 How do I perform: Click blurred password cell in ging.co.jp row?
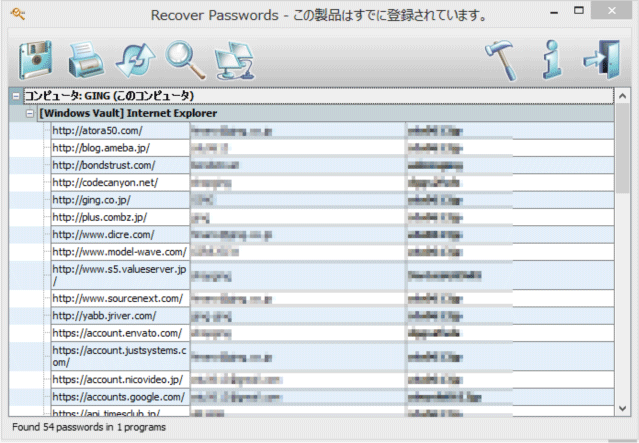(x=510, y=200)
